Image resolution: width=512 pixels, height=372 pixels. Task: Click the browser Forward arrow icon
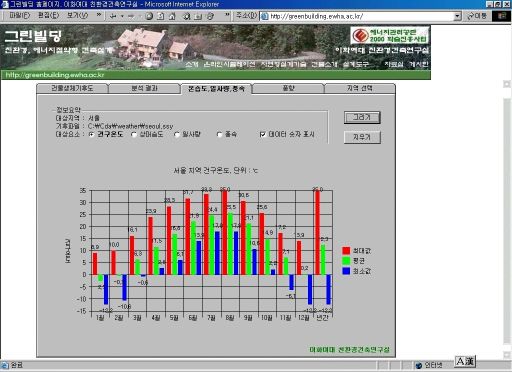tap(131, 16)
